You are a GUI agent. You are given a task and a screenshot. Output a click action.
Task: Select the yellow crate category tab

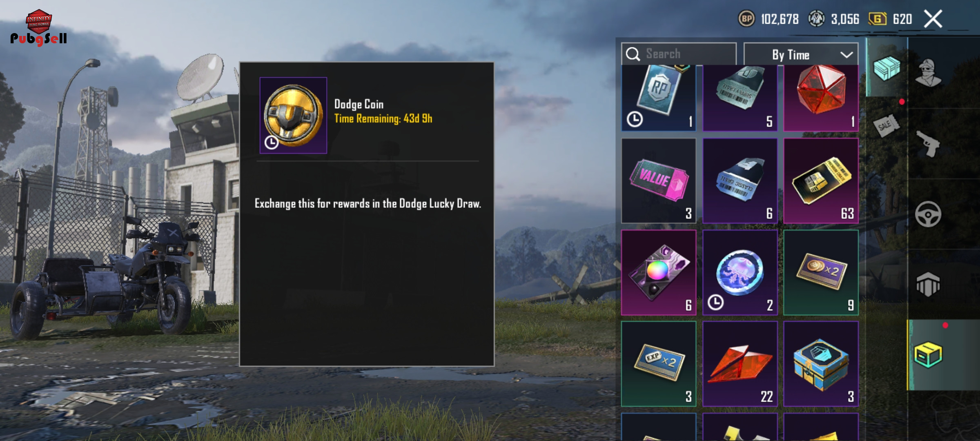point(928,355)
